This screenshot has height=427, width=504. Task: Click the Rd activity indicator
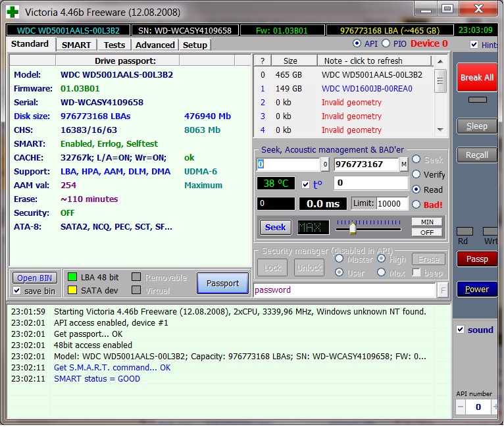pyautogui.click(x=465, y=232)
